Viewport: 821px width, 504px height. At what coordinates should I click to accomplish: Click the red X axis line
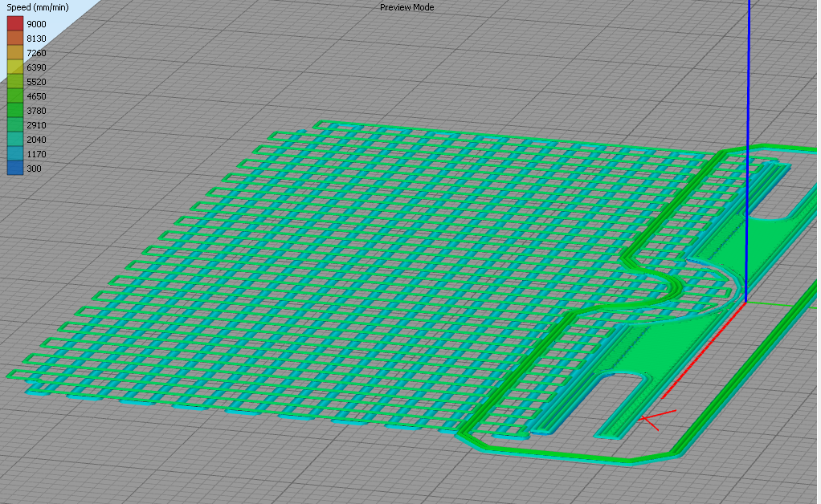tap(703, 350)
